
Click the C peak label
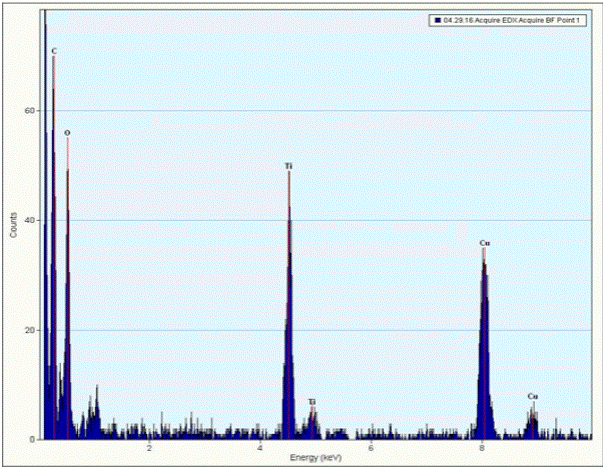[54, 50]
